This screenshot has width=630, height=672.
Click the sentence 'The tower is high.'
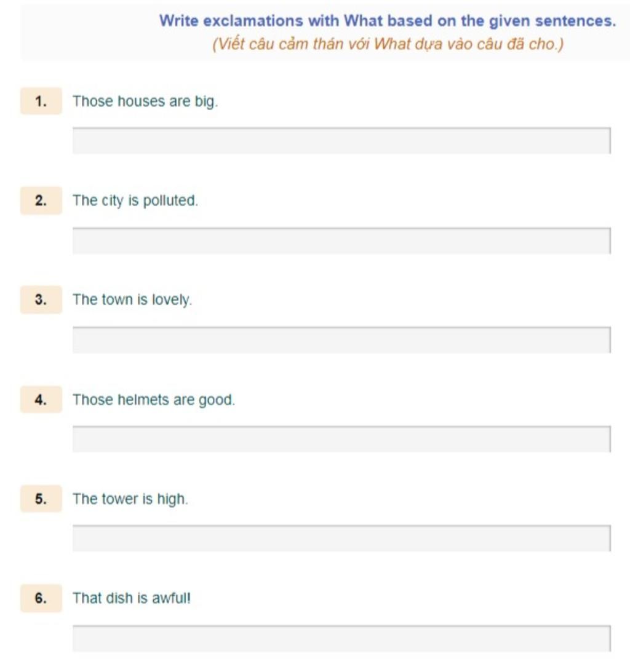pyautogui.click(x=130, y=499)
